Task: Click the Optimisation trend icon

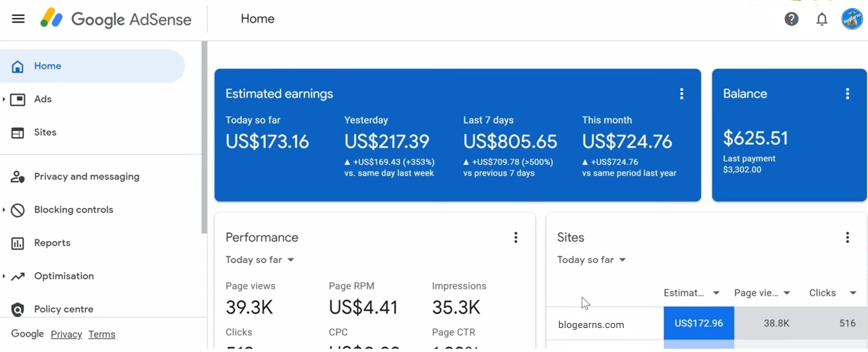Action: (18, 276)
